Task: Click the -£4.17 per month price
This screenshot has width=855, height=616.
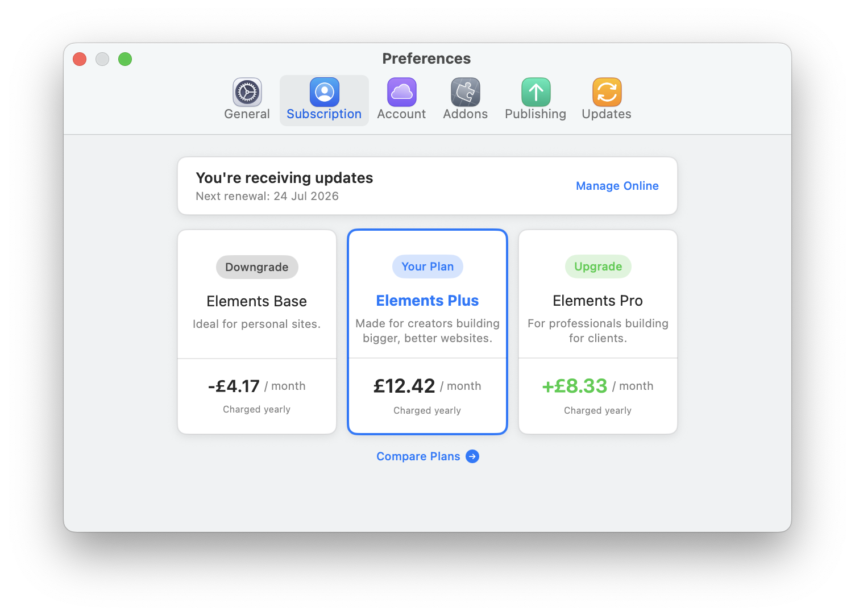Action: [x=234, y=386]
